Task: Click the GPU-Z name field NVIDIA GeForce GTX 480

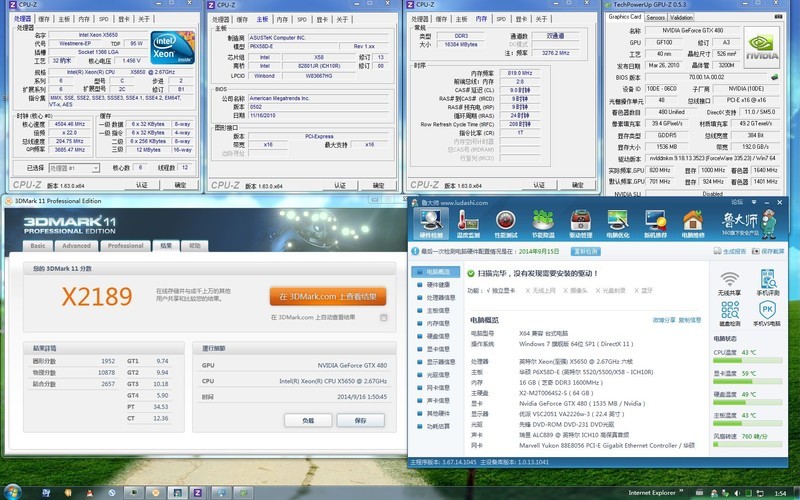Action: (692, 31)
